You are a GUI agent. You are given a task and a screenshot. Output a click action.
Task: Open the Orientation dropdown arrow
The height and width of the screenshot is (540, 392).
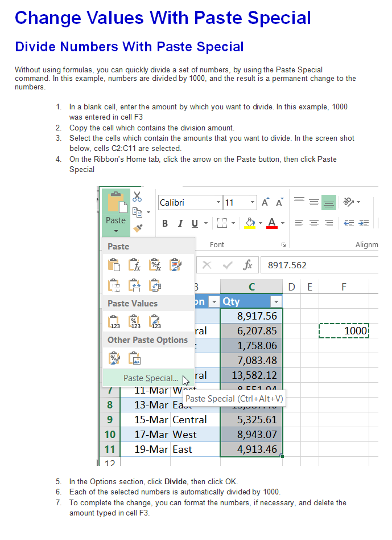tap(358, 202)
